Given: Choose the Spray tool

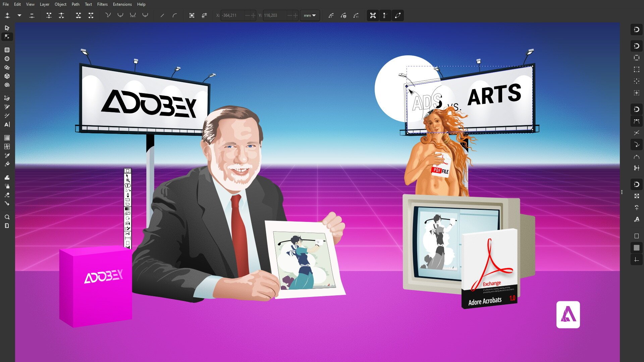Looking at the screenshot, I should [7, 186].
